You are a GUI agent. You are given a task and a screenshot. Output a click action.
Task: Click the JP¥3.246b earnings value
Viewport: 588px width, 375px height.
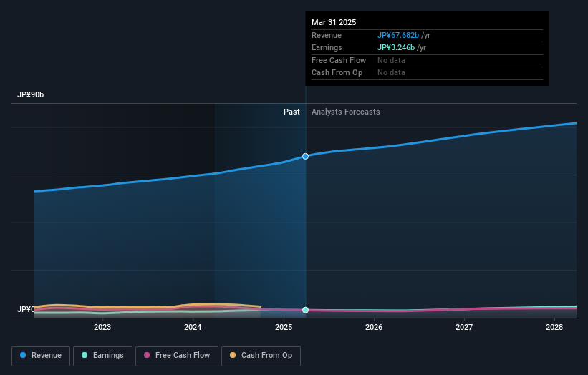click(x=396, y=47)
